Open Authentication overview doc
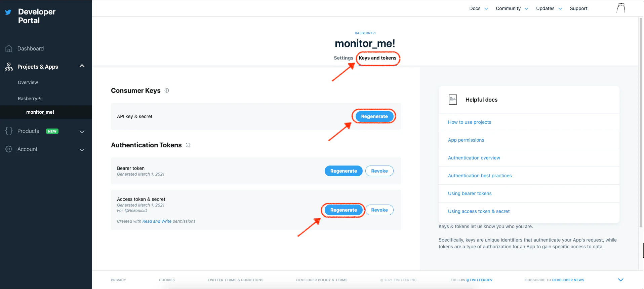The width and height of the screenshot is (644, 289). (x=474, y=158)
